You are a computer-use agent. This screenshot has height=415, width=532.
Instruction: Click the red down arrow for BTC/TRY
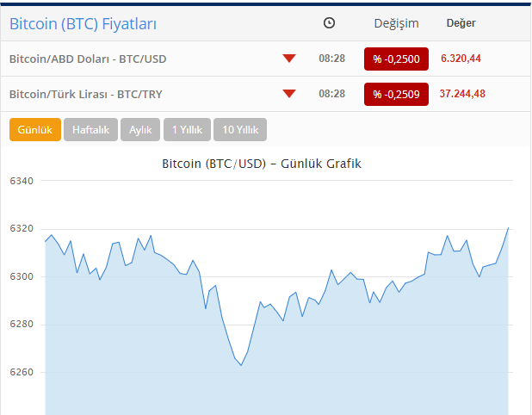click(289, 94)
